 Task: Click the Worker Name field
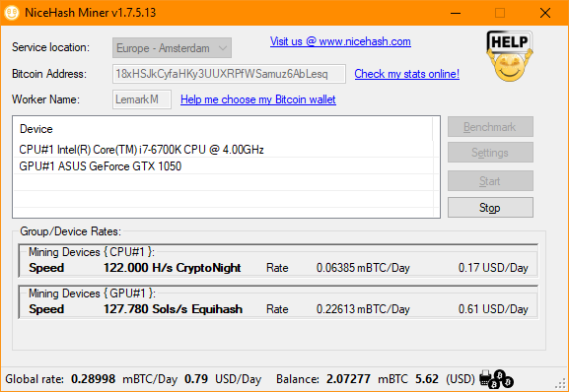142,99
